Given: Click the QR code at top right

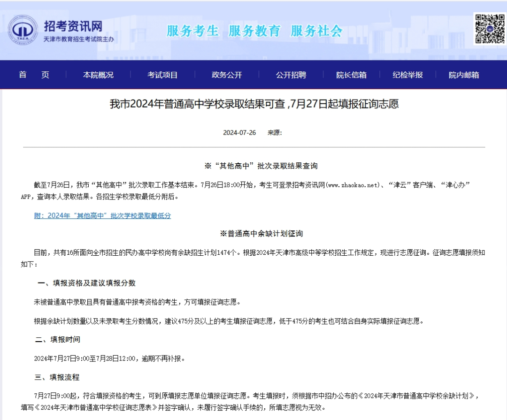Looking at the screenshot, I should click(x=489, y=28).
